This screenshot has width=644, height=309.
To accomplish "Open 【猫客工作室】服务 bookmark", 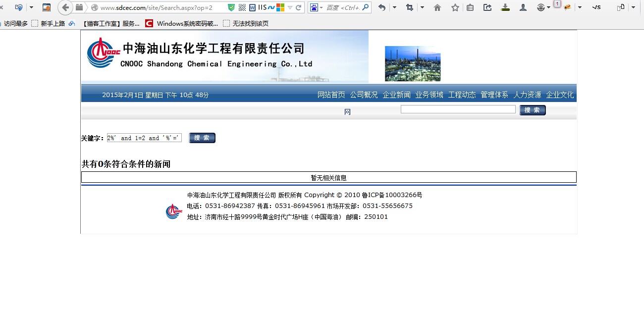I will 111,23.
